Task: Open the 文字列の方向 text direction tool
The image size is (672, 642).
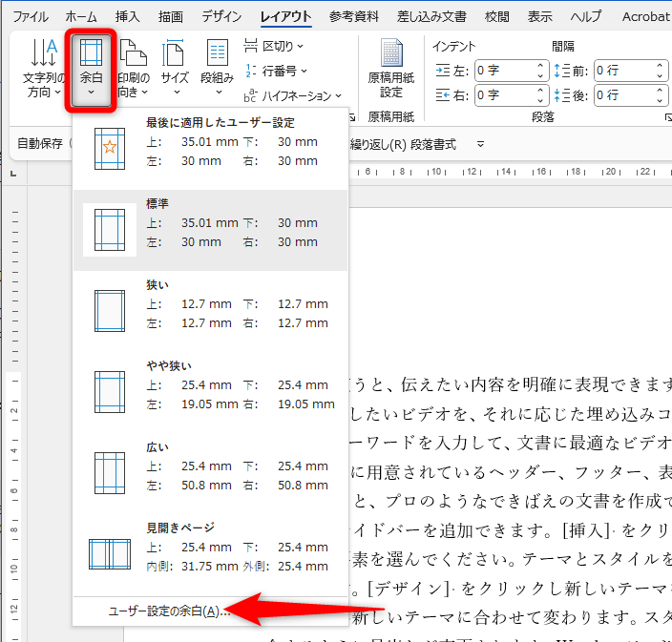Action: click(44, 69)
